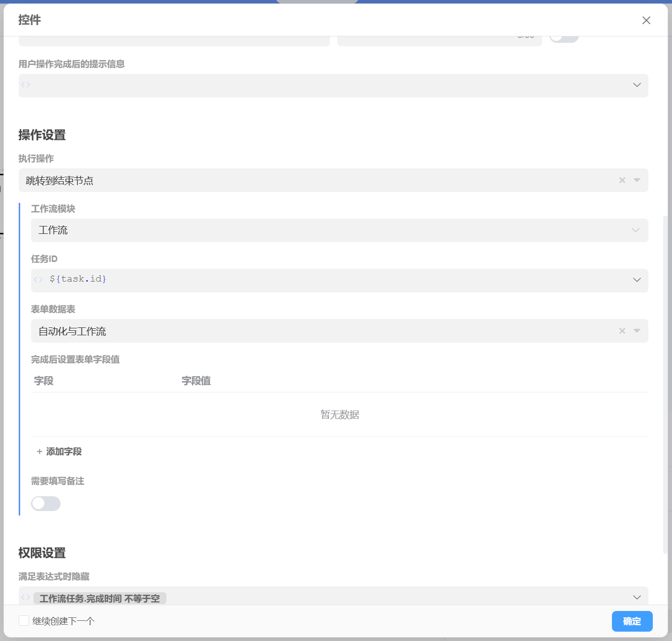The height and width of the screenshot is (641, 672).
Task: Expand 用户操作完成后的提示信息 dropdown chevron
Action: [x=637, y=85]
